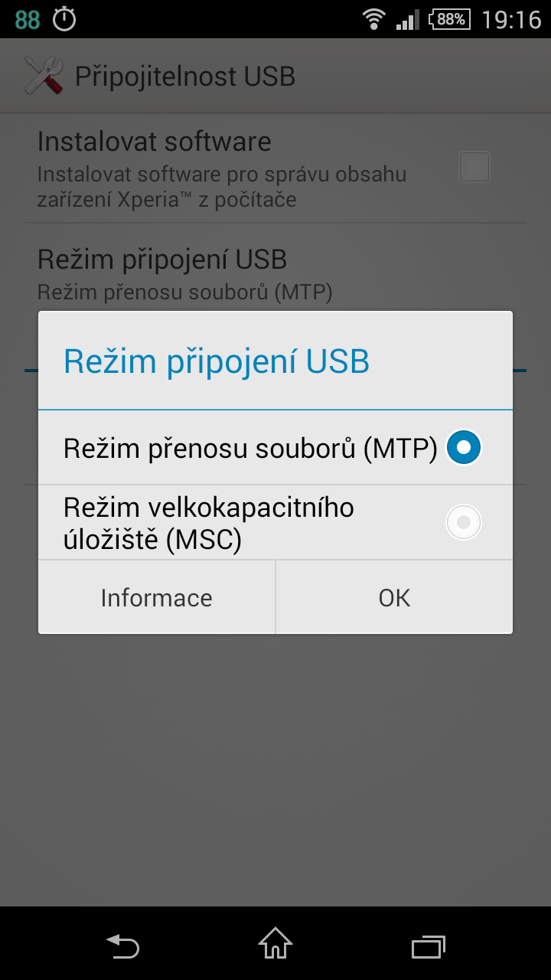Open the Režim připojení USB setting row
The height and width of the screenshot is (980, 551).
(275, 274)
